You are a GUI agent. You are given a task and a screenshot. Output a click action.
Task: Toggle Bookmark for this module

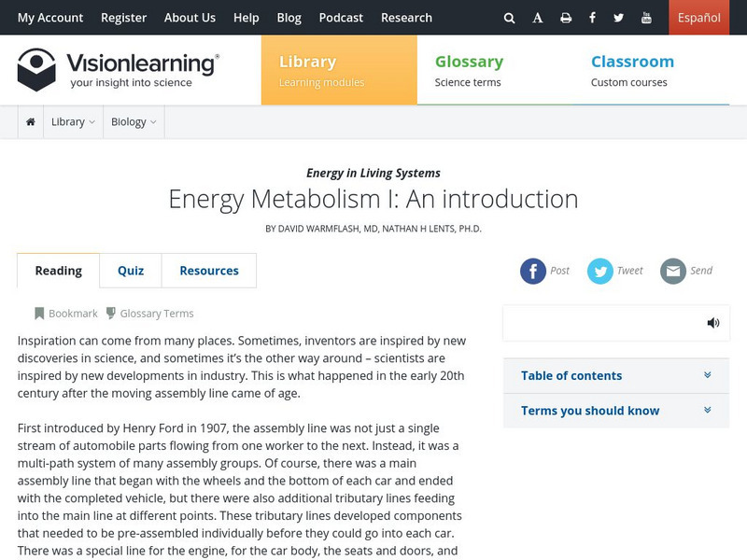point(66,314)
